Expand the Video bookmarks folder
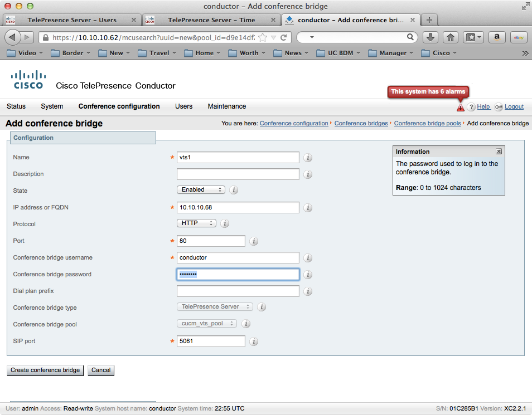Screen dimensions: 532x415 pyautogui.click(x=25, y=53)
